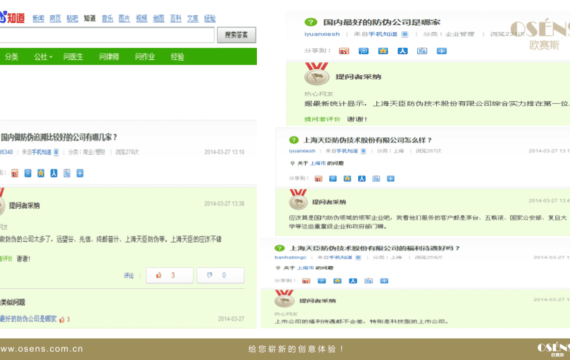Go to 音乐 in top Baidu links
570x360 pixels.
107,19
